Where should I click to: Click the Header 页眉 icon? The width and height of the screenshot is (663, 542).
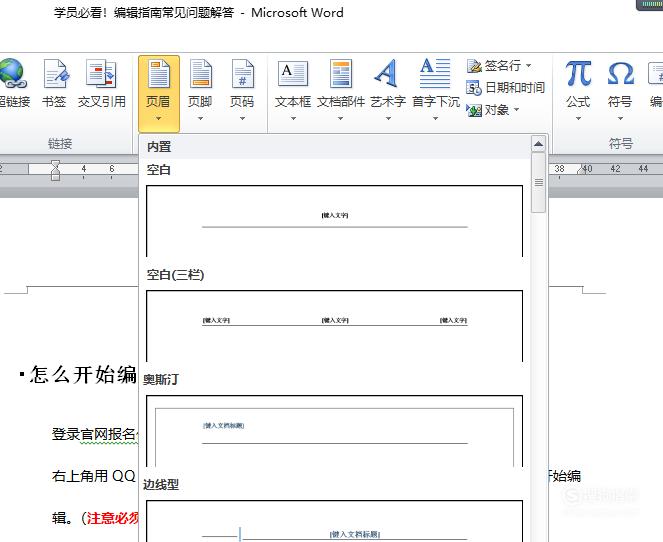(x=159, y=74)
